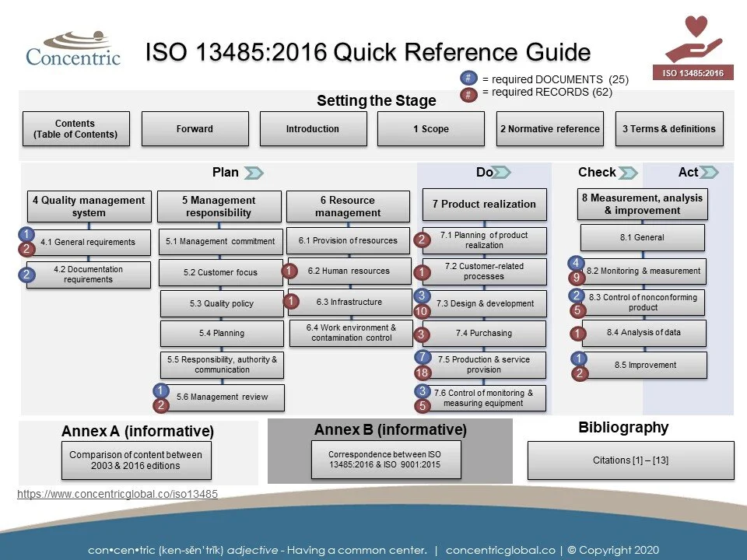Switch to the Setting the Stage section

[x=377, y=100]
